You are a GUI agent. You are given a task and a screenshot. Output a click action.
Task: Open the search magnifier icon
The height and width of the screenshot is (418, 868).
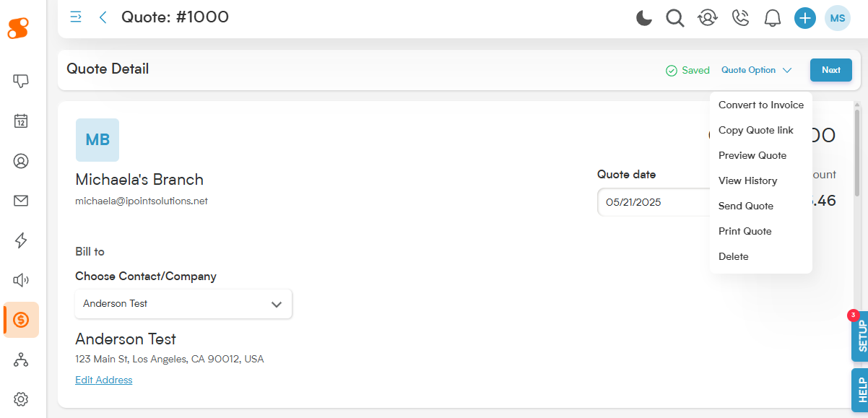pos(675,18)
